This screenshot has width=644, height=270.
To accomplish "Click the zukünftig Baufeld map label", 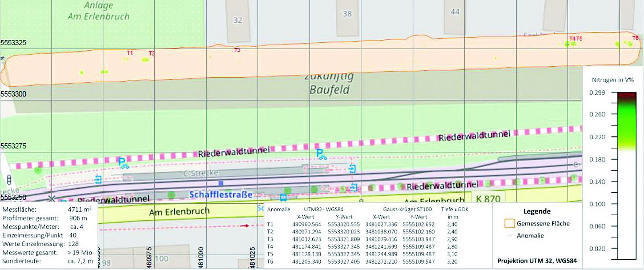I will pyautogui.click(x=329, y=84).
